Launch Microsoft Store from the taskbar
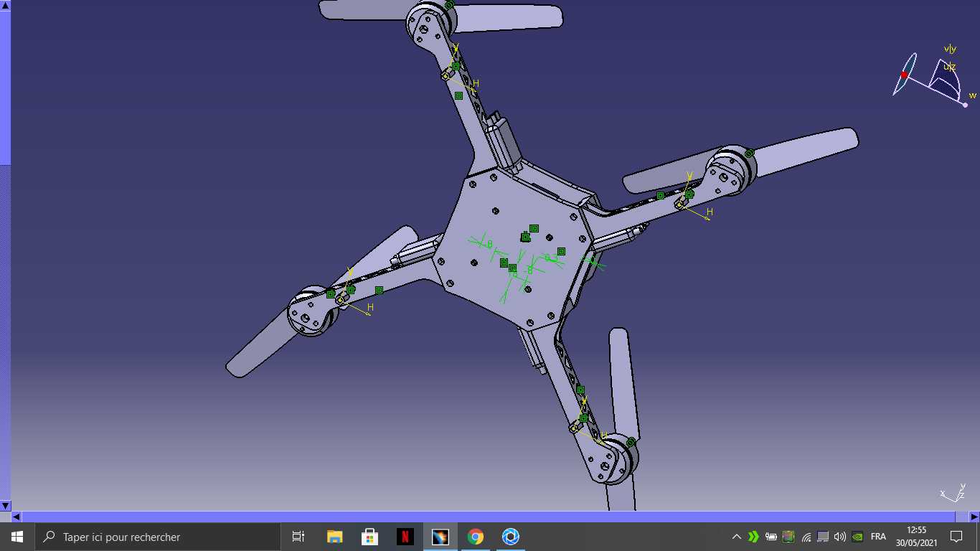Screen dimensions: 980x551 pyautogui.click(x=370, y=537)
